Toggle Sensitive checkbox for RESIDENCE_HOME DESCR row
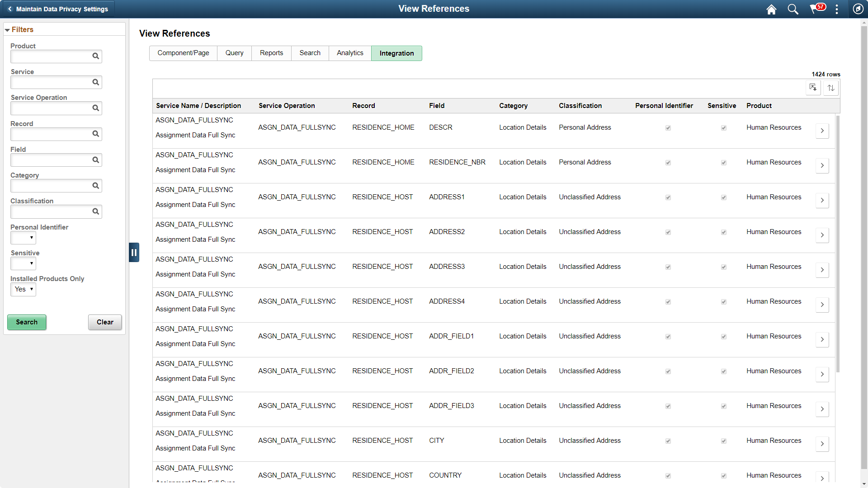Viewport: 868px width, 488px height. 723,127
